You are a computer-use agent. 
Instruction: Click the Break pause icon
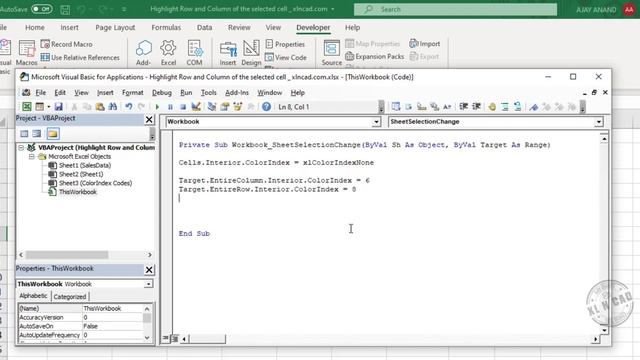coord(170,107)
